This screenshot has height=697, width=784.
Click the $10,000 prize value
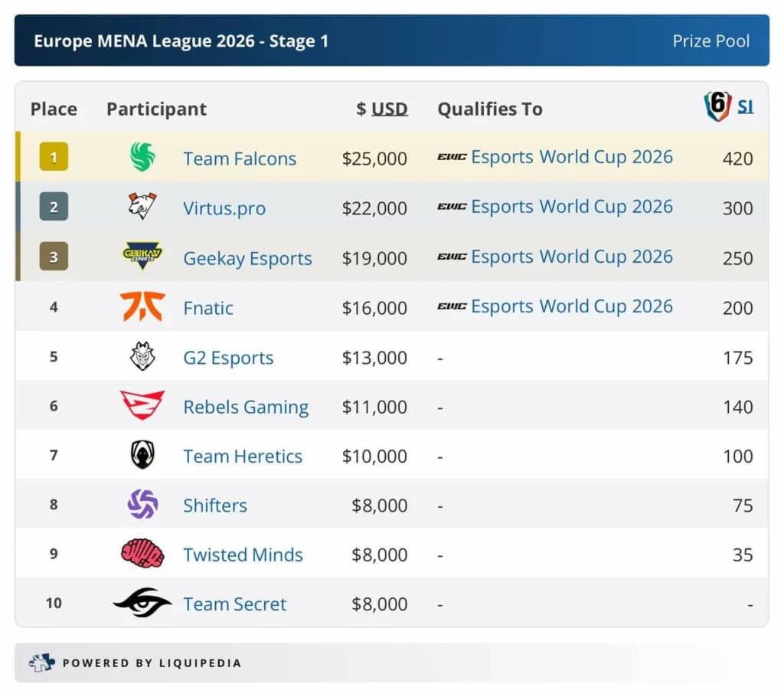(374, 456)
